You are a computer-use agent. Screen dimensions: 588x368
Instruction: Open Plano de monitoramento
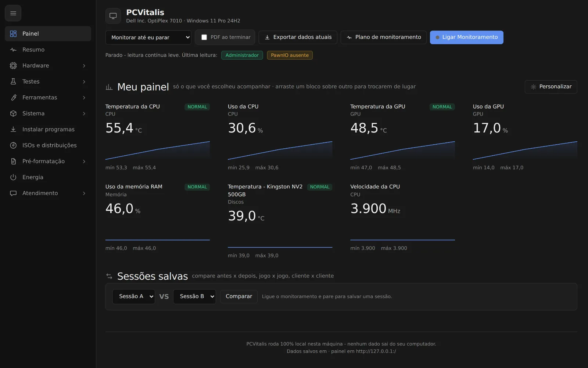pyautogui.click(x=384, y=37)
